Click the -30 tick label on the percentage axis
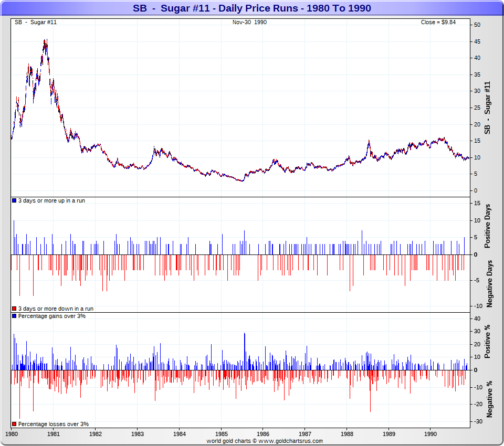 point(477,421)
